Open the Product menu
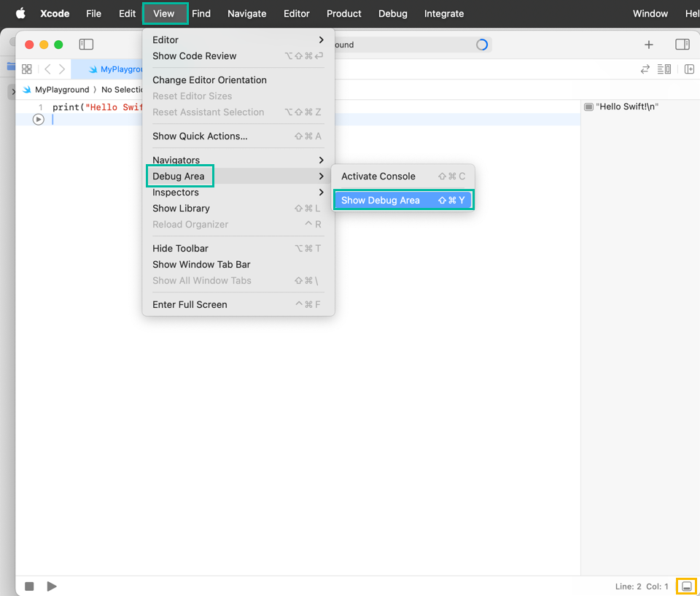This screenshot has width=700, height=596. coord(343,13)
